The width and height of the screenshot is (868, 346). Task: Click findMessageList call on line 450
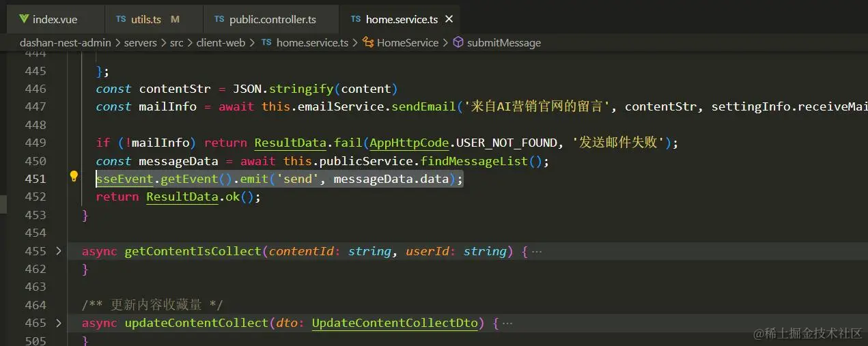coord(475,161)
